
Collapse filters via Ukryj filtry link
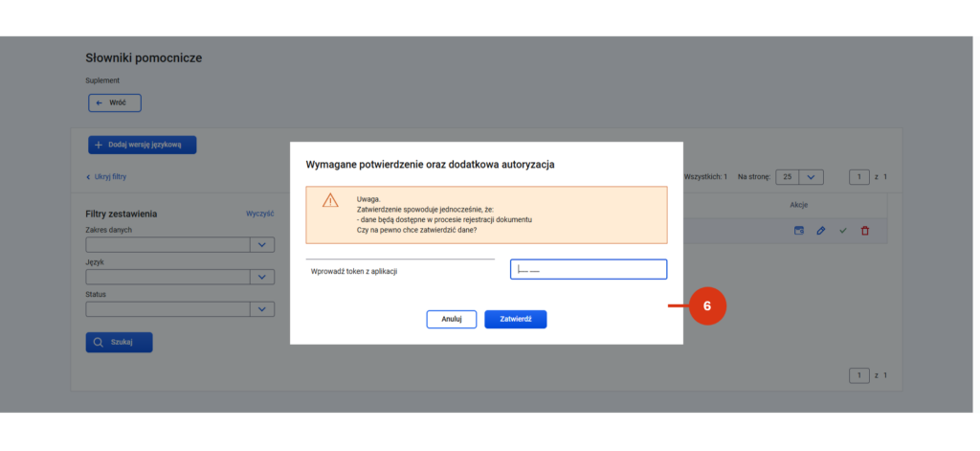click(x=106, y=177)
